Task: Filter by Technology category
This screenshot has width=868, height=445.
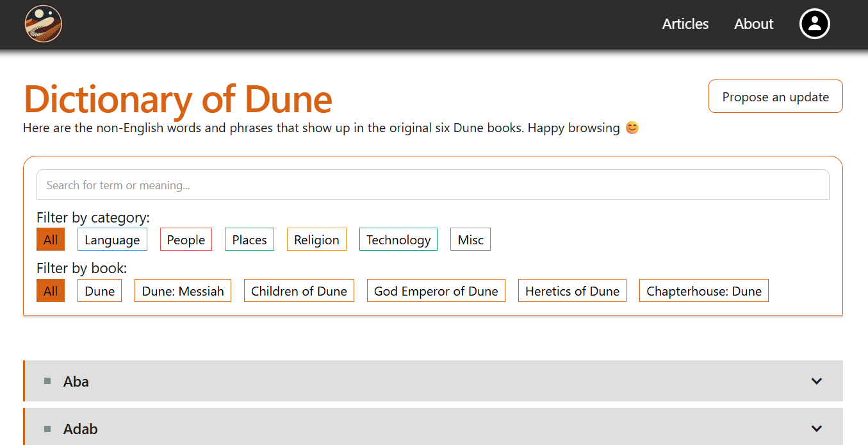Action: [x=398, y=239]
